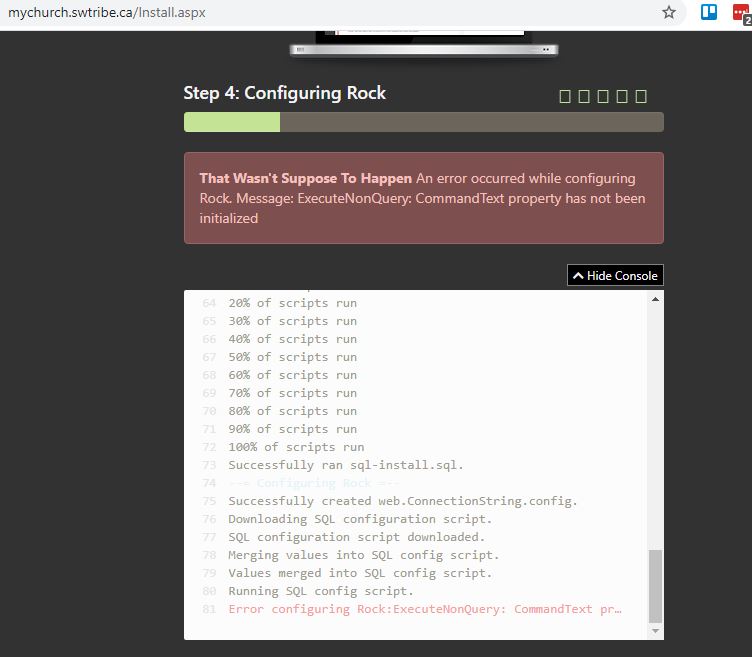Select line 'SQL configuration script downloaded.'

point(357,537)
